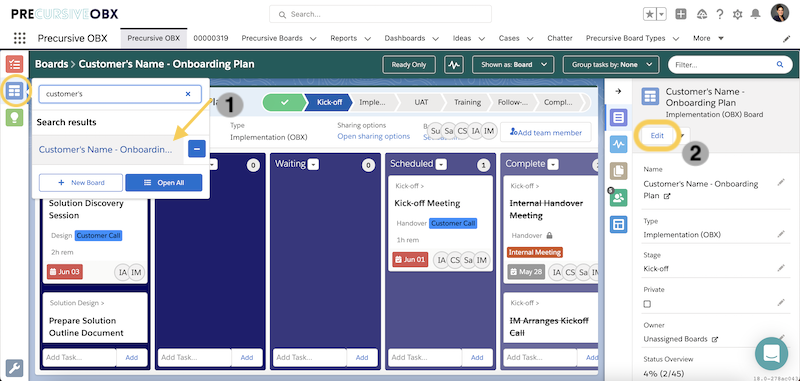This screenshot has height=381, width=800.
Task: Open sharing options link
Action: [x=373, y=136]
